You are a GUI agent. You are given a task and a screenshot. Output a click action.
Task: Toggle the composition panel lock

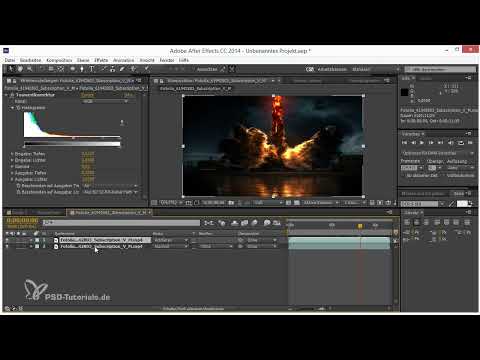(x=162, y=81)
